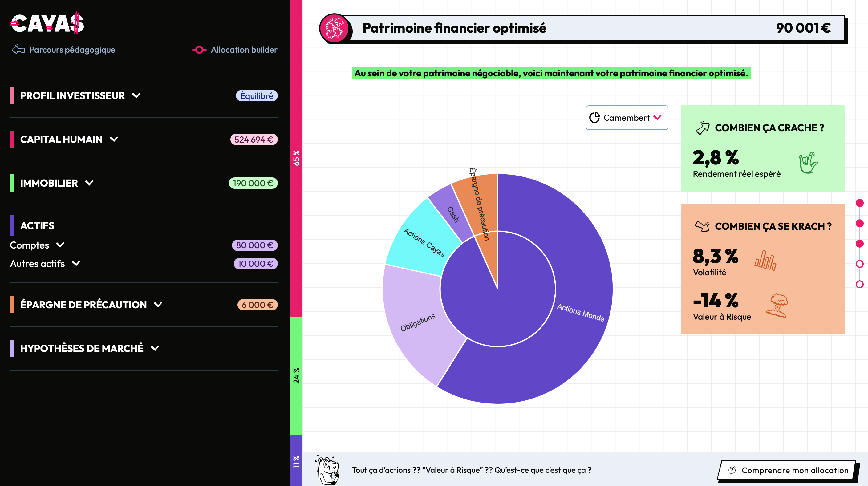
Task: Click the orange volatility bar chart icon
Action: point(765,261)
